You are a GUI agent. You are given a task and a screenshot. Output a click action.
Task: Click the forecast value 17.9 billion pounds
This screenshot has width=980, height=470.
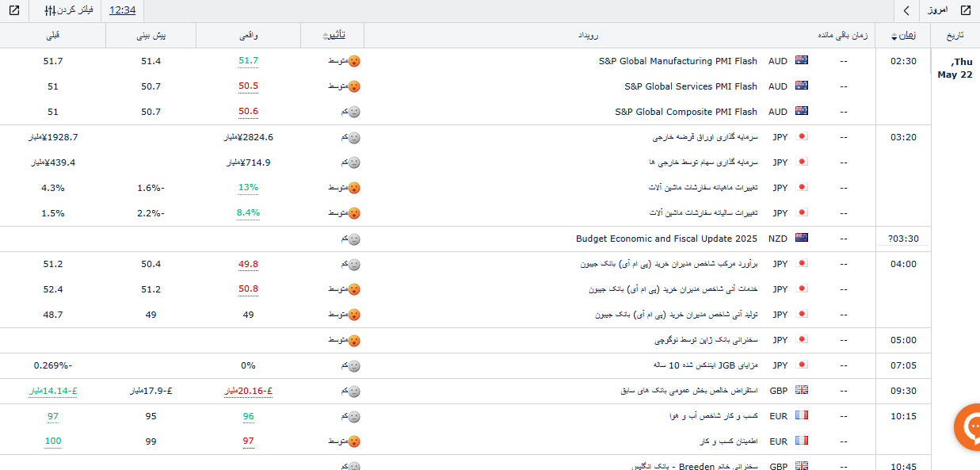[152, 391]
